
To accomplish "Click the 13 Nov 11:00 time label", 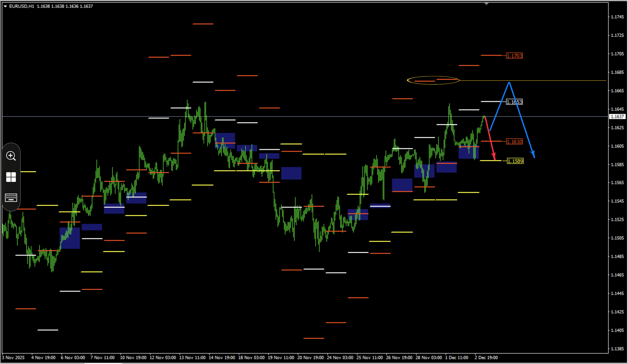I will [x=192, y=358].
